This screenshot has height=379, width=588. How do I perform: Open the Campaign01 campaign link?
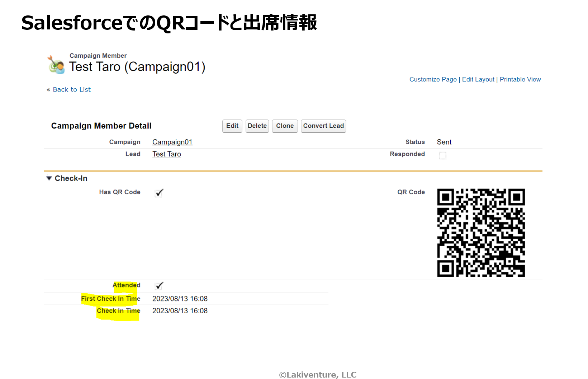click(x=172, y=142)
